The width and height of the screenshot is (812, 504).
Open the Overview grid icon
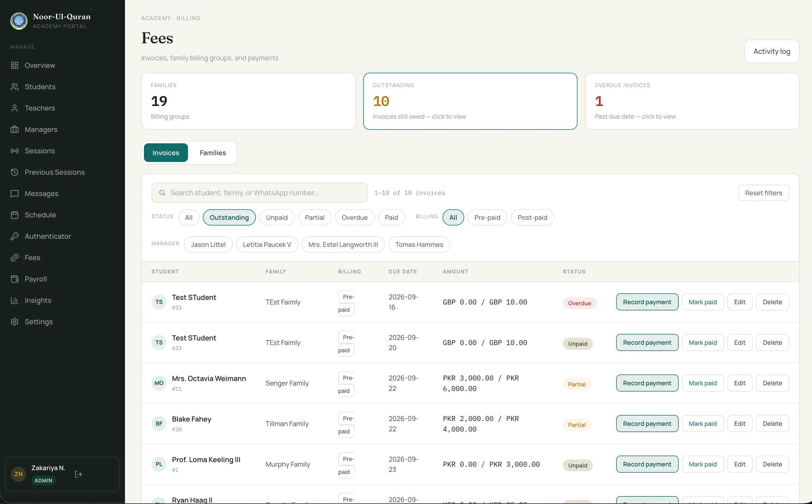pos(14,65)
